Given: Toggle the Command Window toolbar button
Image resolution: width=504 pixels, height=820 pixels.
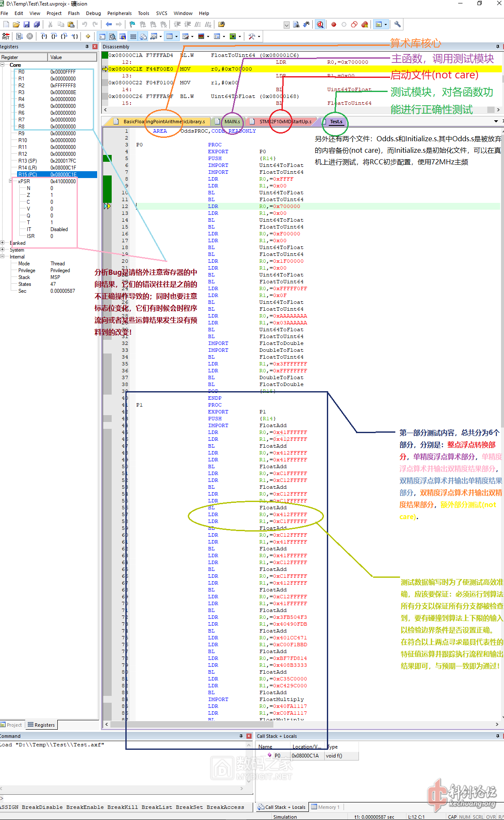Looking at the screenshot, I should [x=102, y=36].
